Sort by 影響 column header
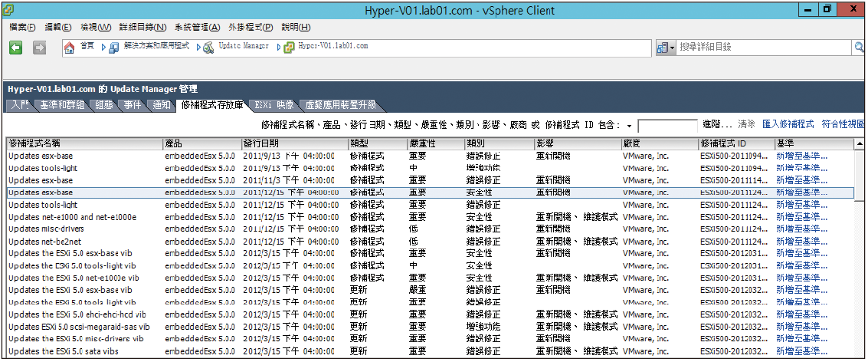 [578, 143]
